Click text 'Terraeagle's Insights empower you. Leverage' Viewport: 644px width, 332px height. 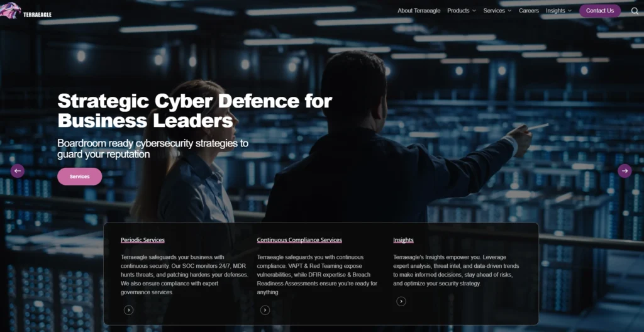point(450,257)
